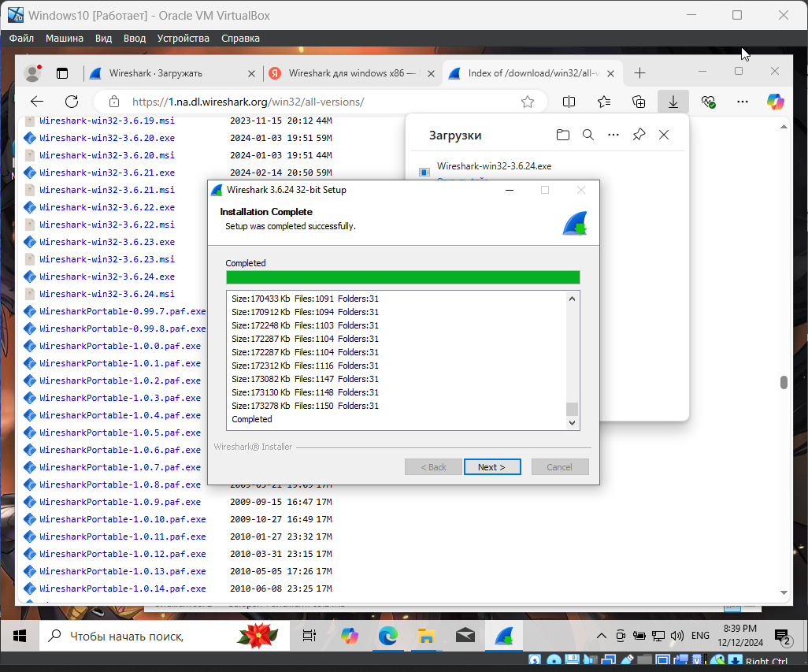Switch ENG input language

pyautogui.click(x=700, y=636)
